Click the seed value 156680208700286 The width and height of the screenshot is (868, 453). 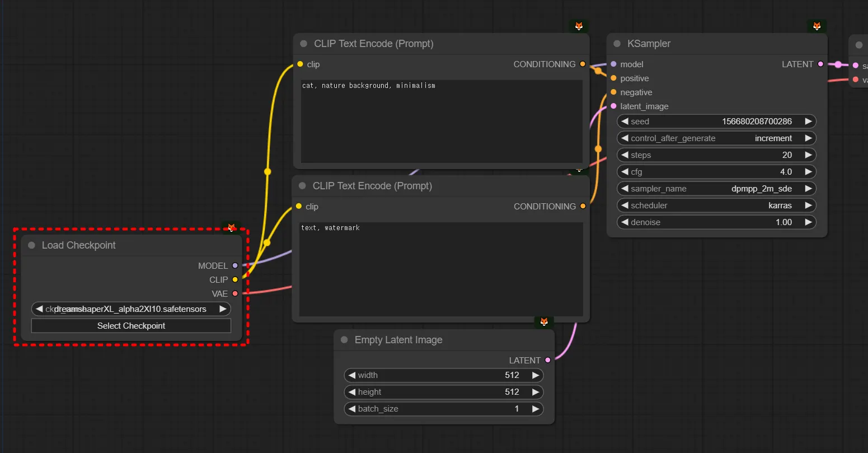pos(757,122)
